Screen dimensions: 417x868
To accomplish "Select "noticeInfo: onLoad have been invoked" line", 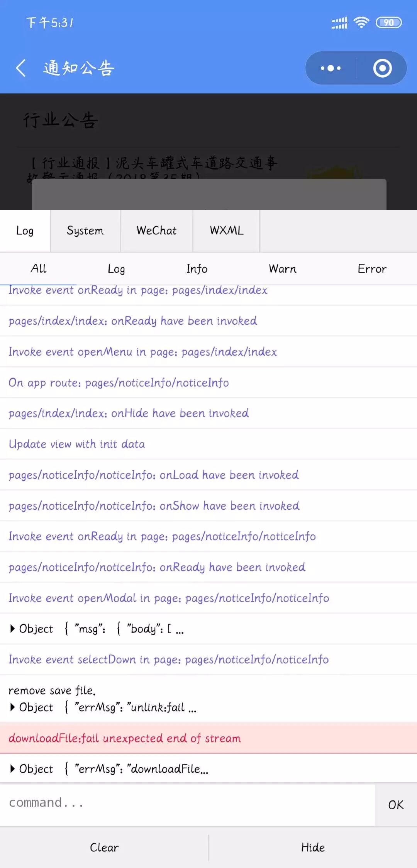I will pos(208,475).
